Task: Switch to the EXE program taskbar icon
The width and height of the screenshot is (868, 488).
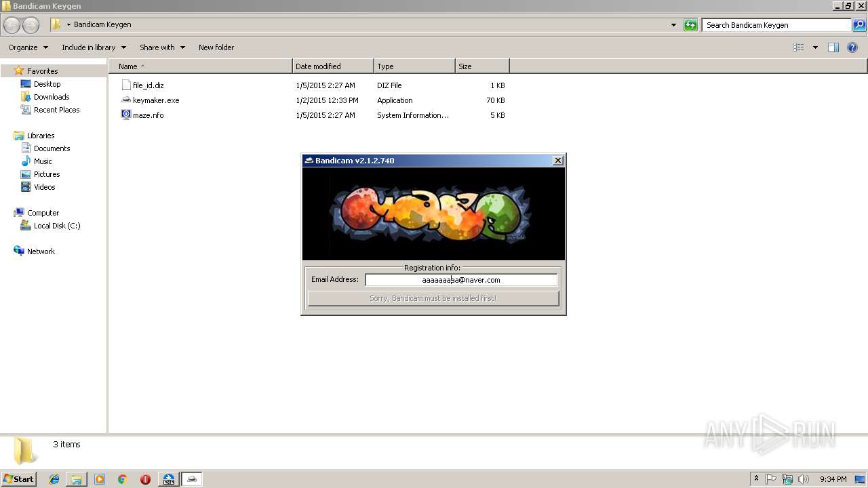Action: [x=168, y=479]
